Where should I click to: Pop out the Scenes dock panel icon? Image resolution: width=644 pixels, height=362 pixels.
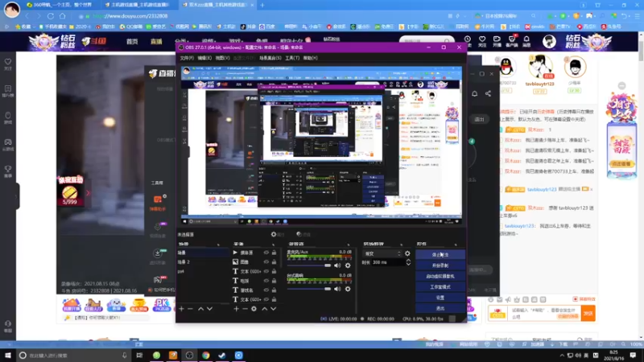pyautogui.click(x=218, y=245)
